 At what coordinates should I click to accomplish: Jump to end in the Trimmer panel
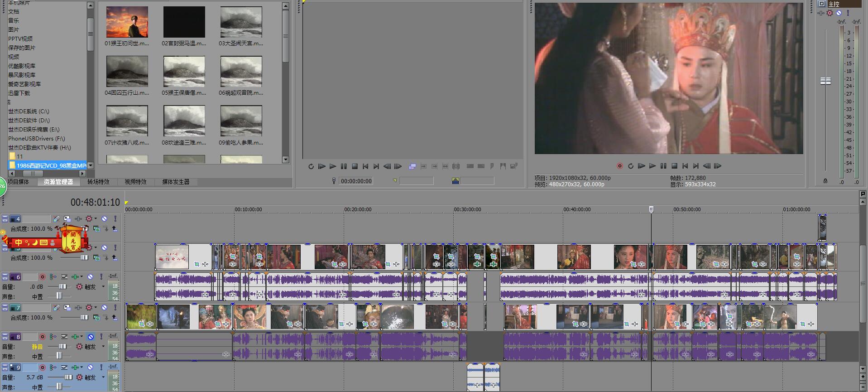[x=376, y=166]
